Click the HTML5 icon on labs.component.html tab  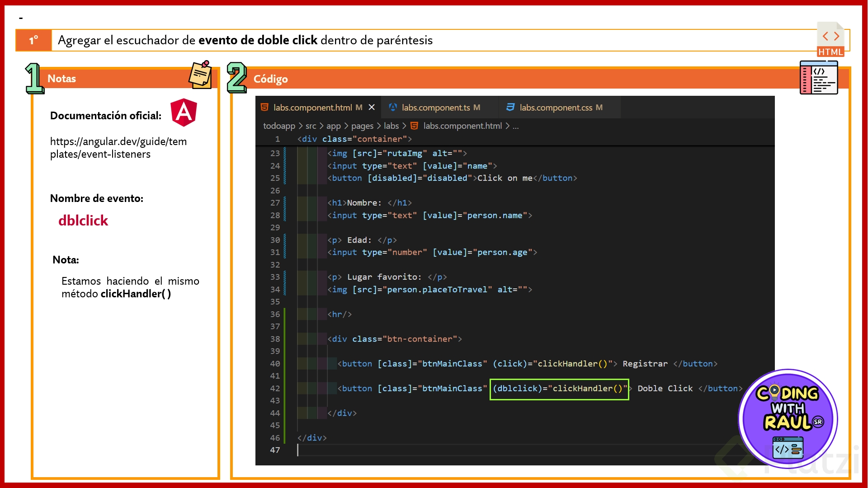point(265,108)
